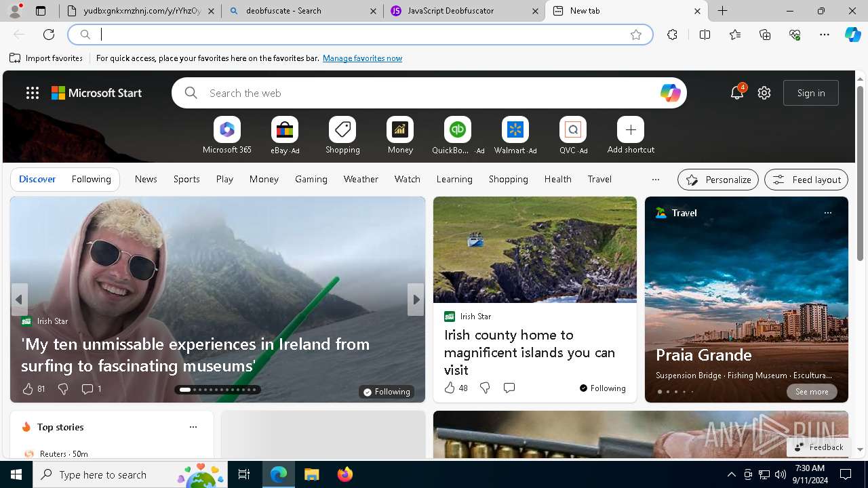Dislike the Irish county islands article
The image size is (868, 488).
point(485,388)
